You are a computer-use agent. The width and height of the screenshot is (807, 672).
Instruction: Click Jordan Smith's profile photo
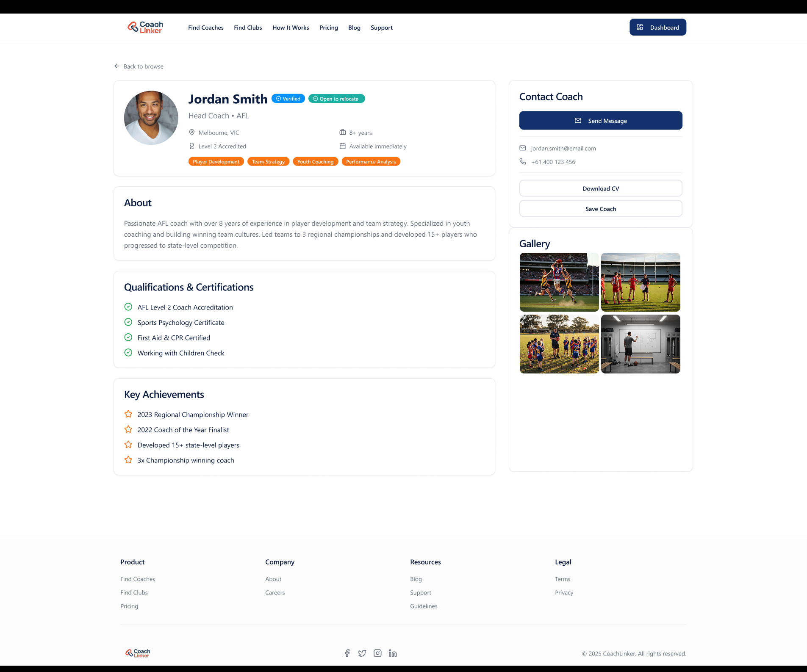pyautogui.click(x=151, y=118)
